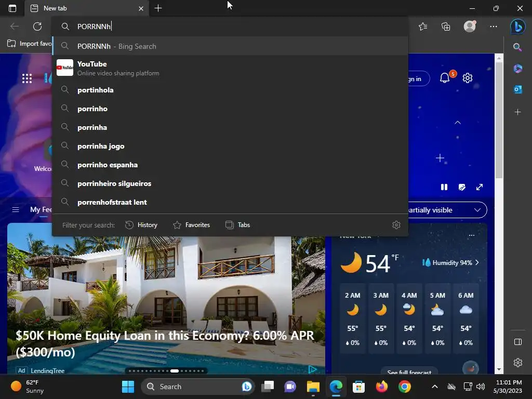The width and height of the screenshot is (532, 399).
Task: Open search settings gear in dropdown
Action: 396,225
